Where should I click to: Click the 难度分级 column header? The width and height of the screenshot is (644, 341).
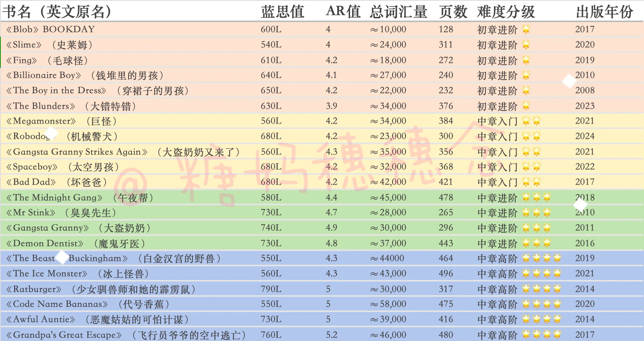coord(506,11)
